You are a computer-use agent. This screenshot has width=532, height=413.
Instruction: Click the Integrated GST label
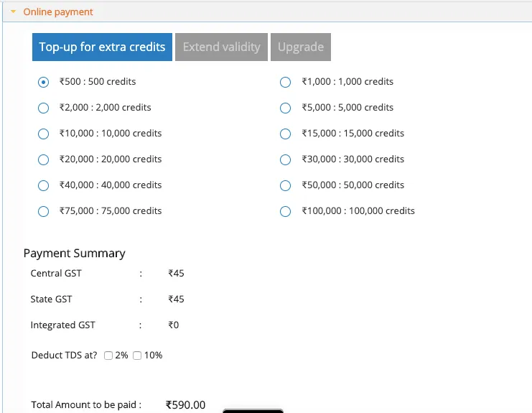62,325
